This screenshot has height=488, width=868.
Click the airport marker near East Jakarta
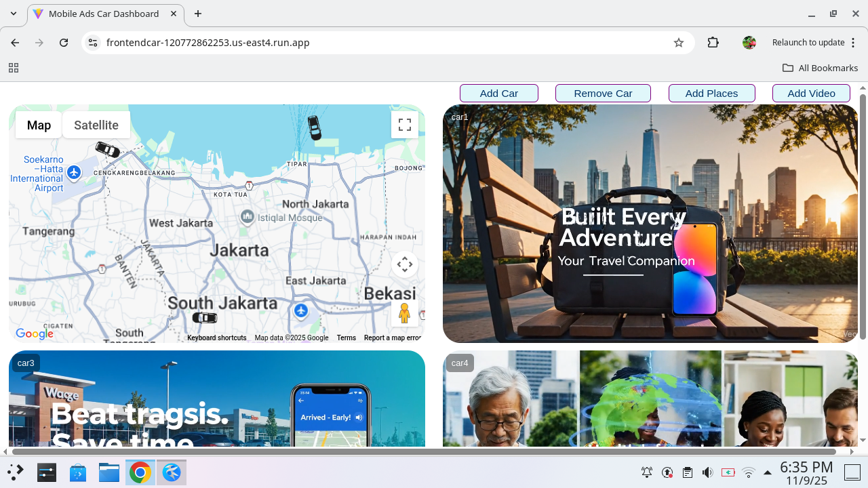[301, 310]
